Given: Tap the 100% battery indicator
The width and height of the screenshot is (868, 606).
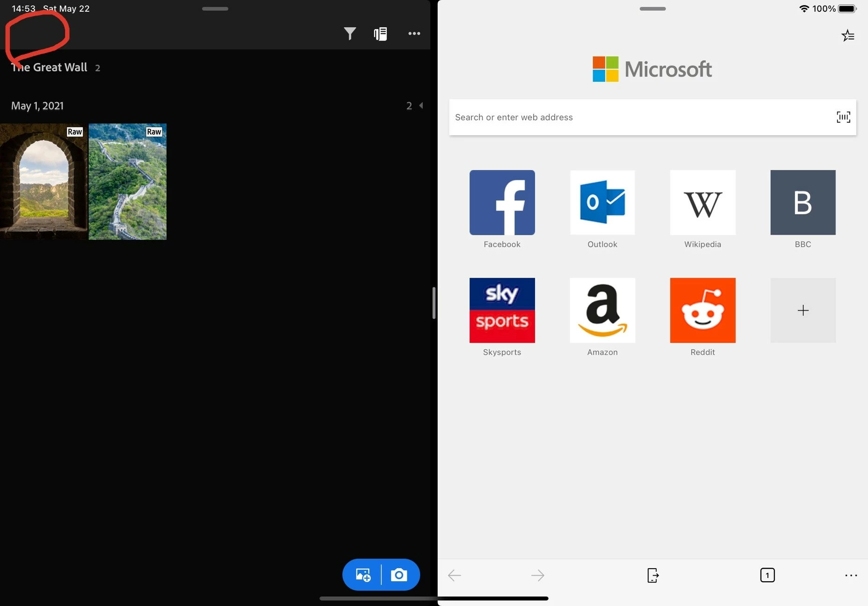Looking at the screenshot, I should pos(834,8).
